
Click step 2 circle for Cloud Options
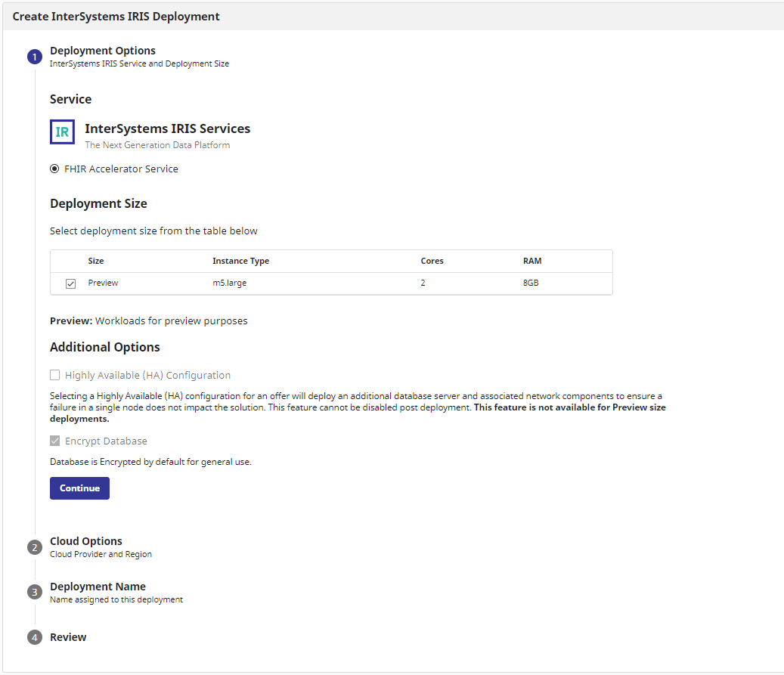click(35, 547)
